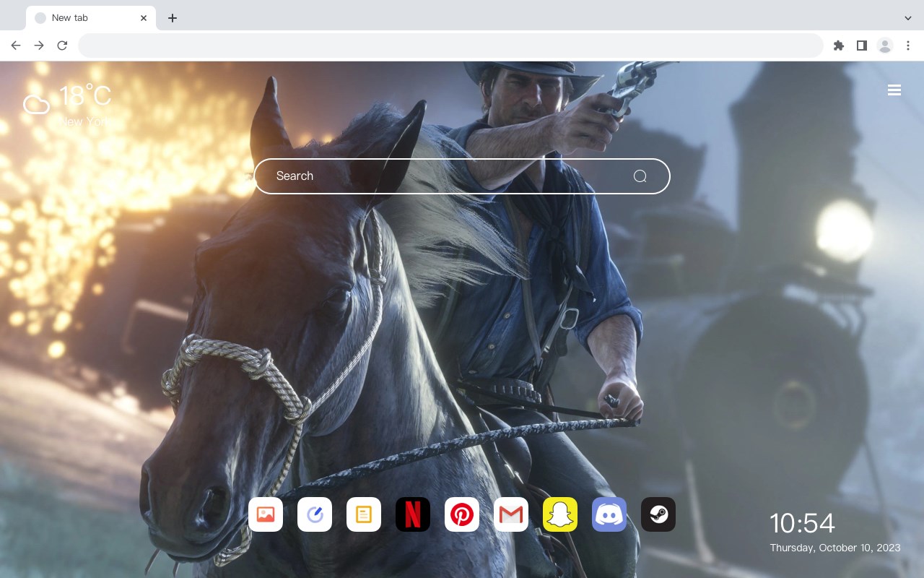Reload the current page
Image resolution: width=924 pixels, height=578 pixels.
tap(62, 46)
